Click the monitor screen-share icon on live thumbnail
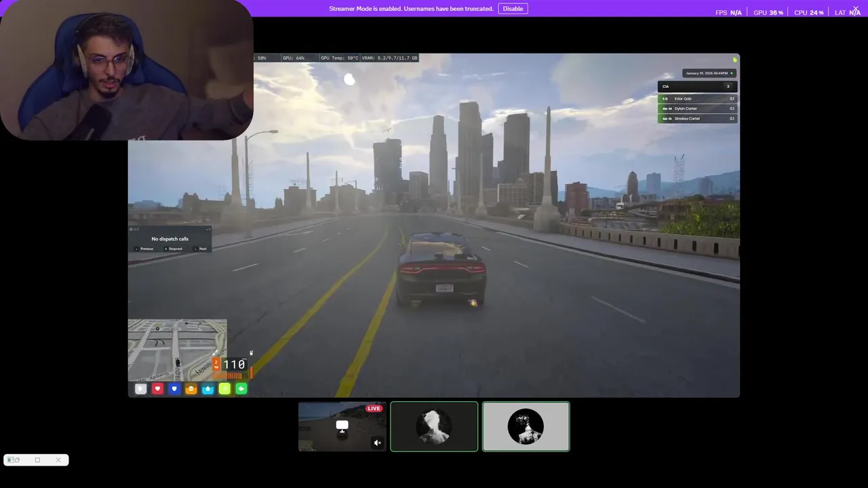The image size is (868, 488). tap(342, 426)
